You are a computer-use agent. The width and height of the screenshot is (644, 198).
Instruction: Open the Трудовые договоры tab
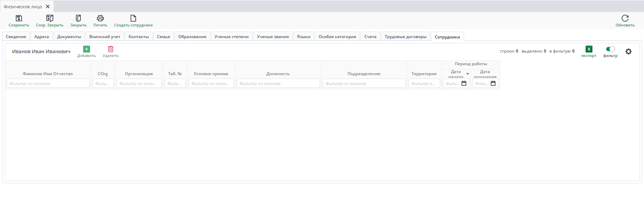click(406, 37)
